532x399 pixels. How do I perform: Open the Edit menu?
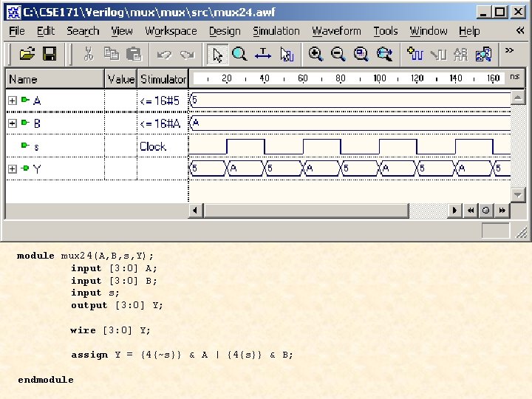pos(46,31)
